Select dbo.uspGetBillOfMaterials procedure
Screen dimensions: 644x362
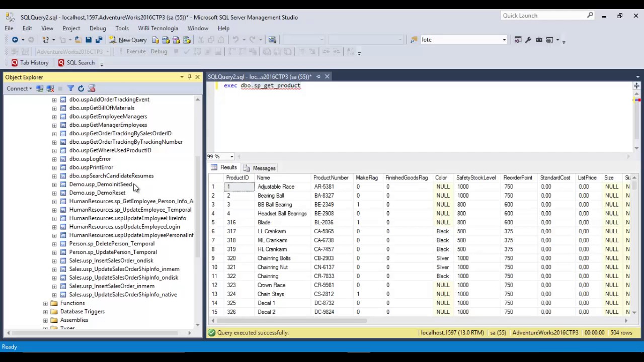(102, 108)
